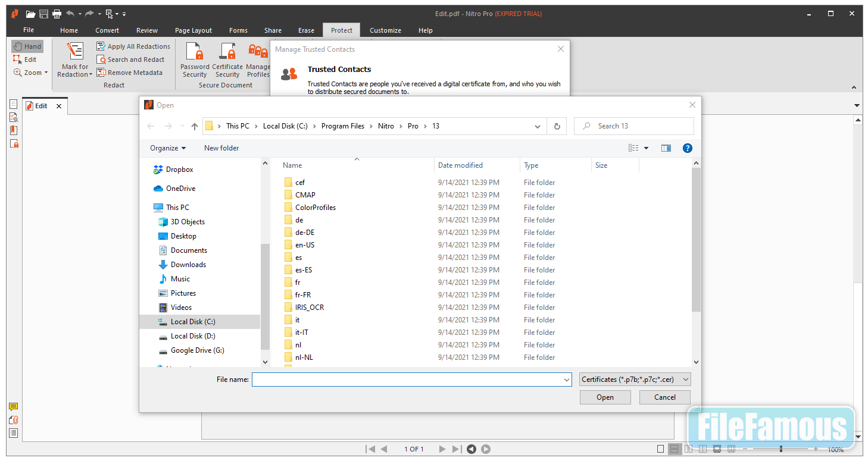Screen dimensions: 868x461
Task: Switch to continuous page view in status bar
Action: tap(675, 449)
